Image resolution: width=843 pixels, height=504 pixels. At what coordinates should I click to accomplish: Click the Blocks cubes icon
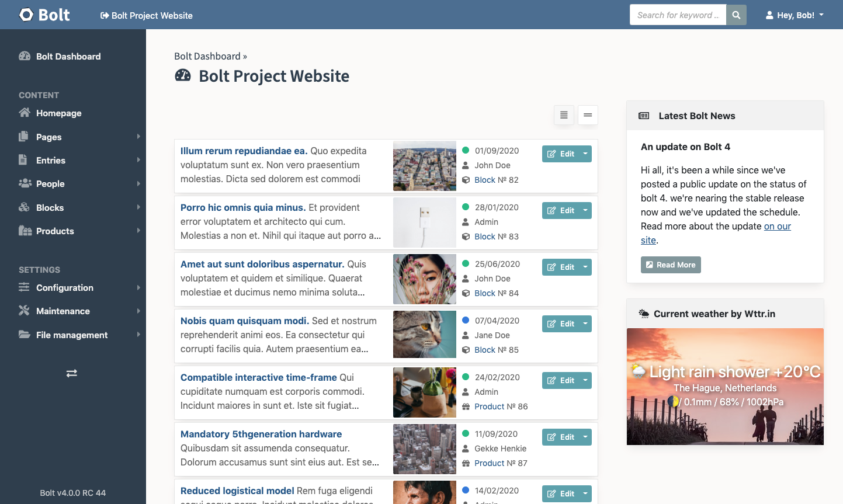click(x=24, y=207)
